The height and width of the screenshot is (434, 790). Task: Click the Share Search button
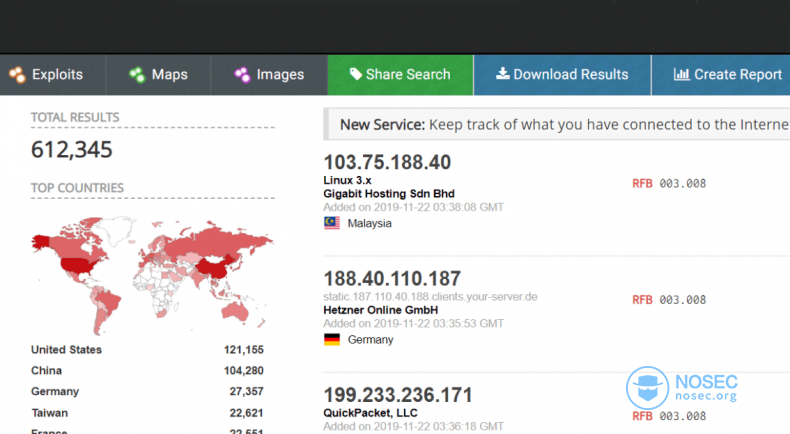[401, 75]
